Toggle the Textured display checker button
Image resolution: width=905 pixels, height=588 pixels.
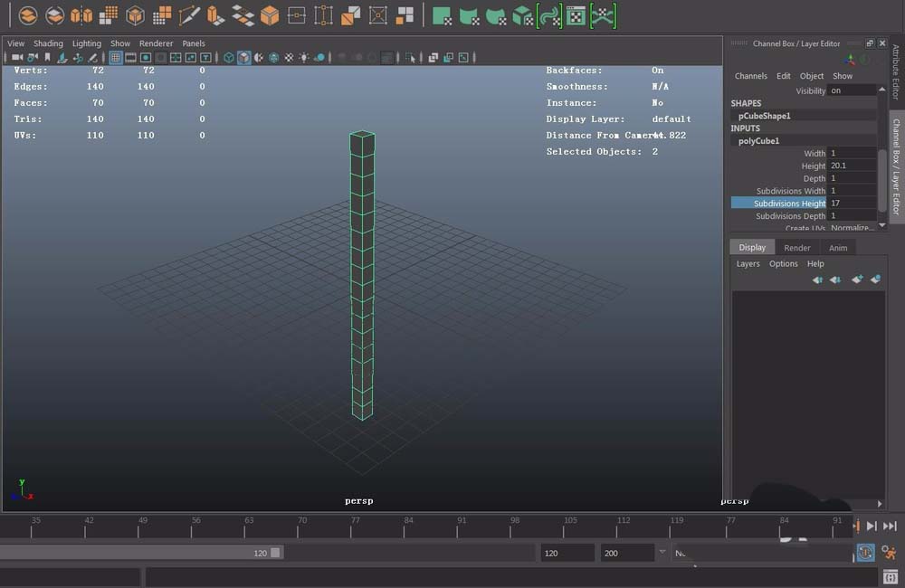click(x=290, y=57)
